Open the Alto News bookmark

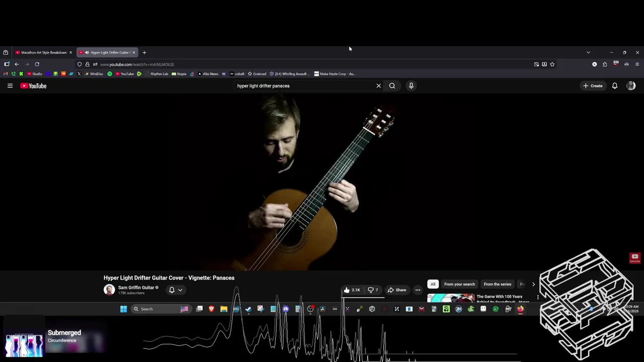pyautogui.click(x=208, y=74)
